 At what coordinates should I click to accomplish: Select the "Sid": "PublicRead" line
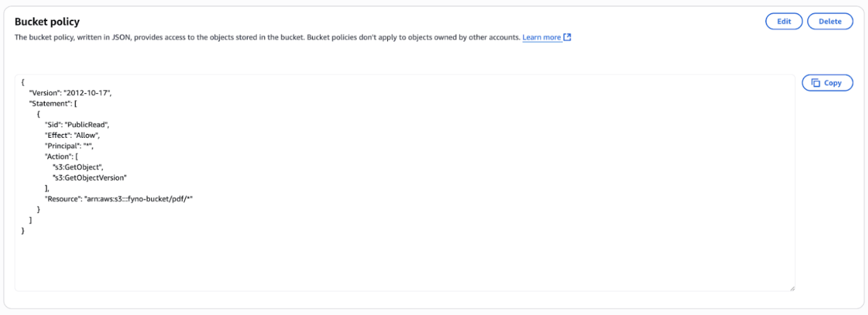[82, 124]
